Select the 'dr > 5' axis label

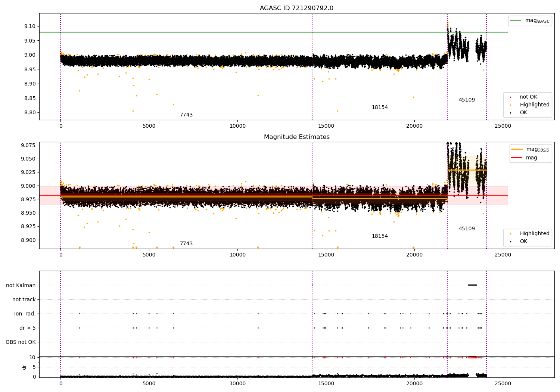28,328
